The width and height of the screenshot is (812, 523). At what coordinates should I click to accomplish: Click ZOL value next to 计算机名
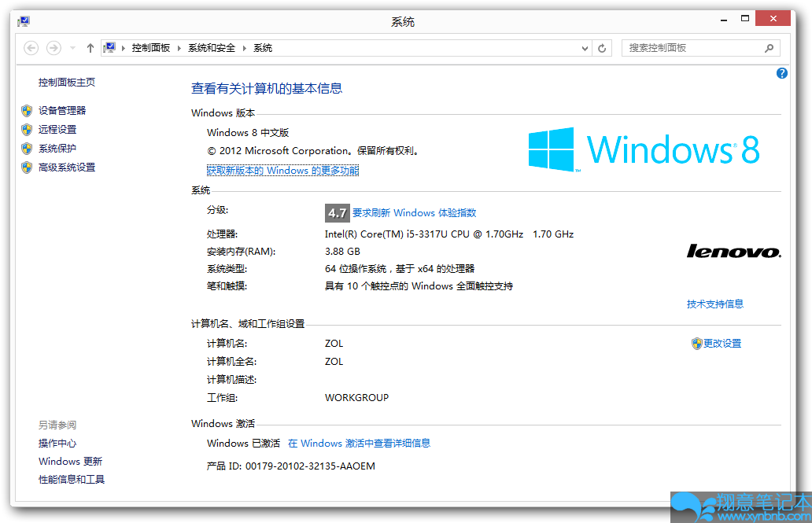pos(334,344)
